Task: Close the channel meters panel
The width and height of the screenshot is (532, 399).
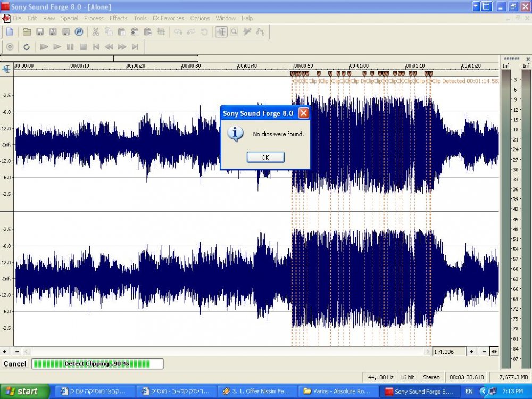Action: [x=528, y=59]
